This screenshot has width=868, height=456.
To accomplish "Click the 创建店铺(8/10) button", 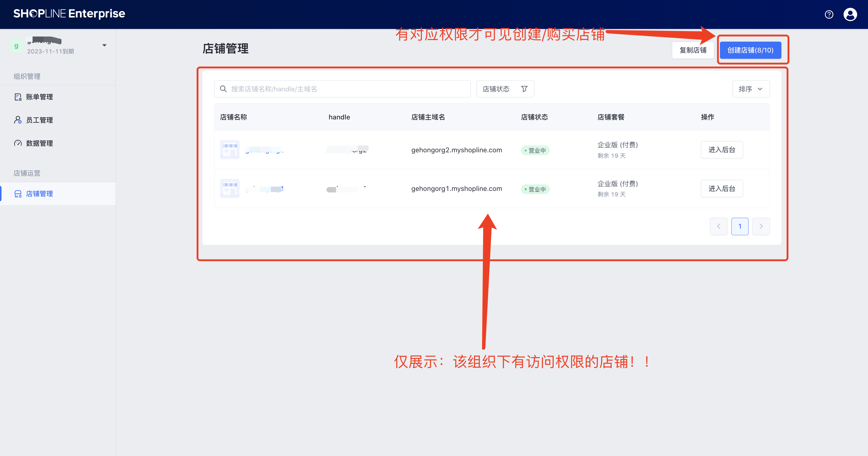I will tap(750, 50).
